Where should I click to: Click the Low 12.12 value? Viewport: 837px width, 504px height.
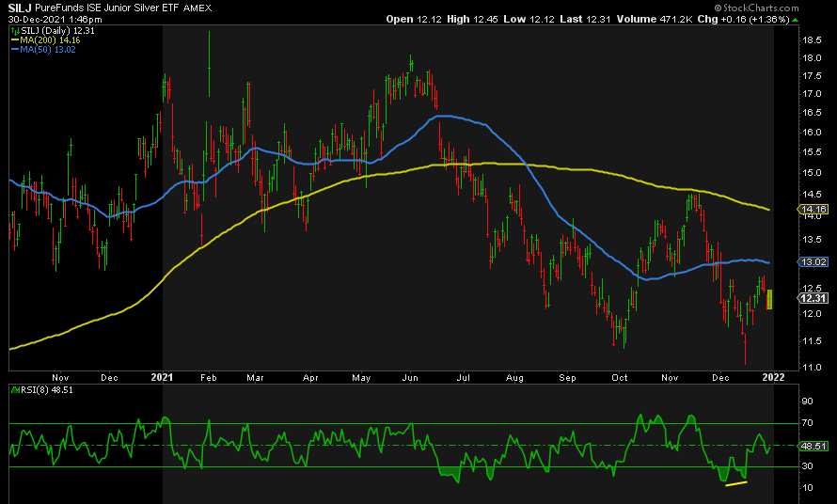point(529,19)
